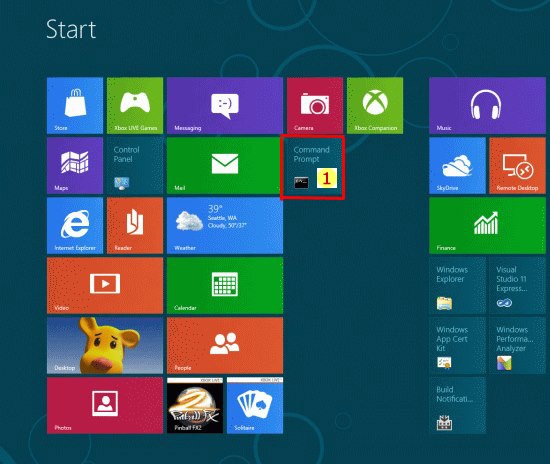This screenshot has height=464, width=550.
Task: Open the Reader tile
Action: point(135,226)
